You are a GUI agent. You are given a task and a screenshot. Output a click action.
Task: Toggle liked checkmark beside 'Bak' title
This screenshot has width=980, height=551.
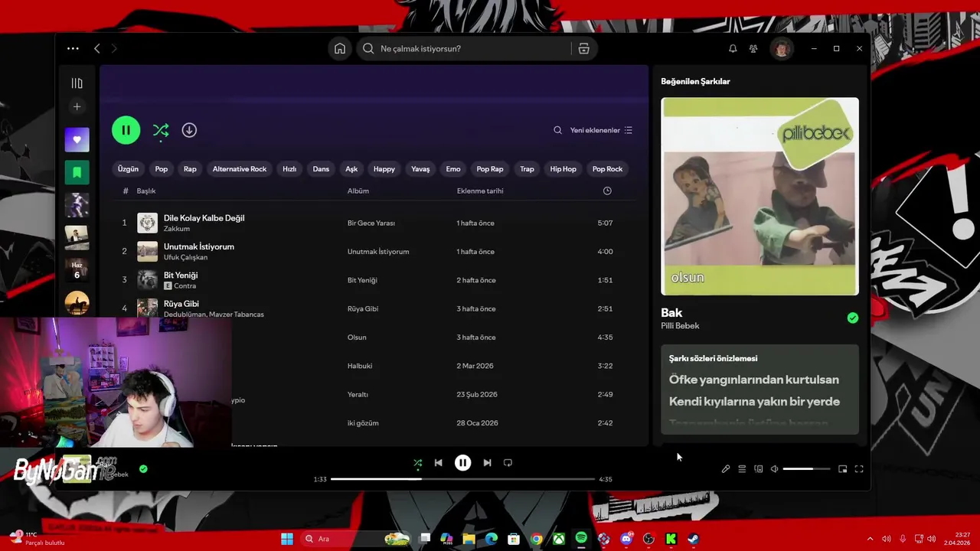(853, 318)
